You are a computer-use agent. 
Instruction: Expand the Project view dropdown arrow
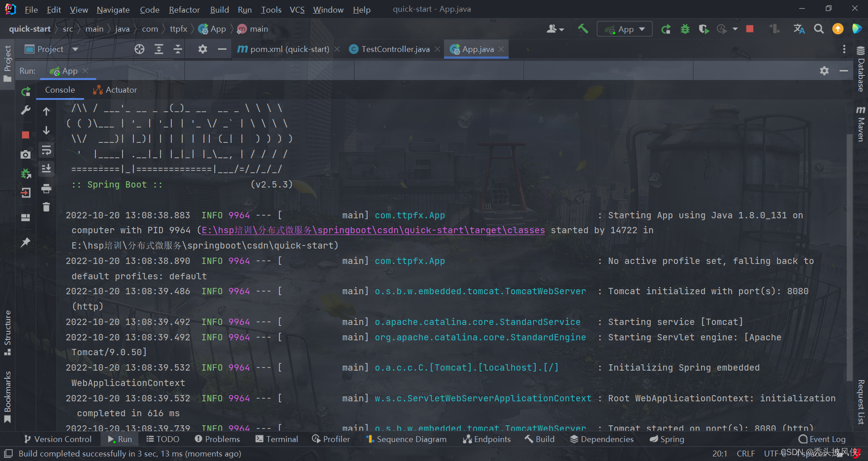(x=75, y=49)
